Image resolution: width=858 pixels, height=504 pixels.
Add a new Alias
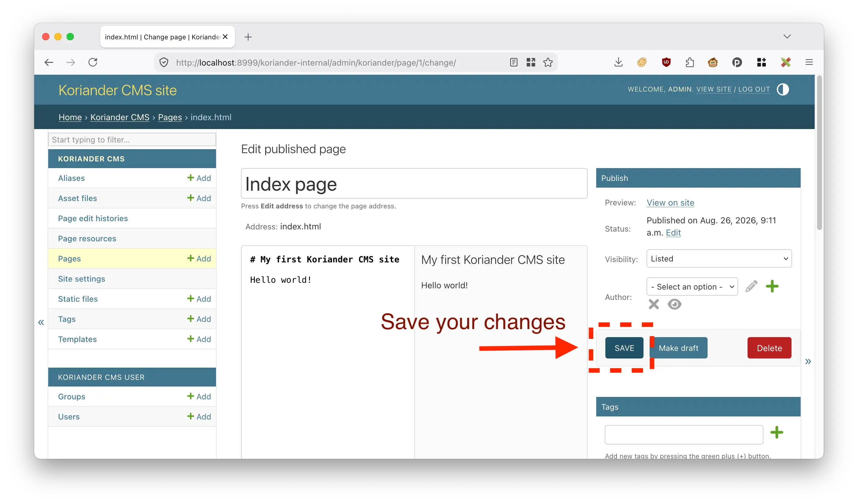pyautogui.click(x=199, y=178)
